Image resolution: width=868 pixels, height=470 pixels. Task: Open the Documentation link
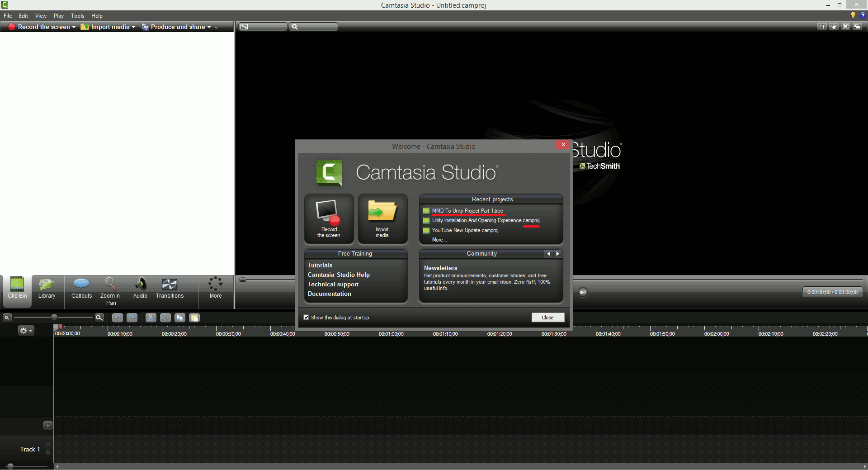coord(330,294)
